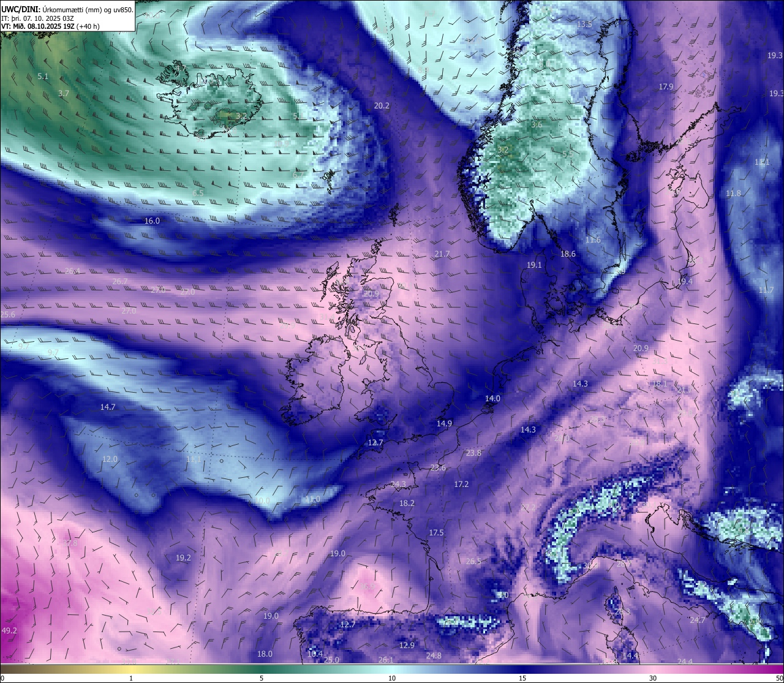The image size is (784, 683).
Task: Click the 24.4 value on the map
Action: click(x=685, y=662)
